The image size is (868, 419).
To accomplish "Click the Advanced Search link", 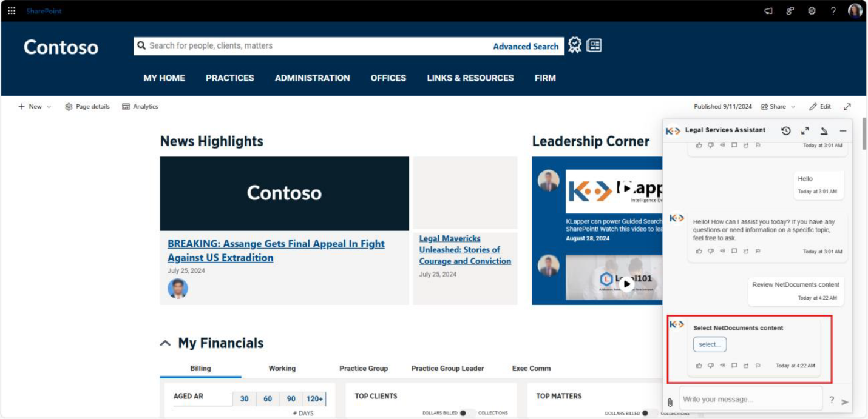I will pos(526,46).
